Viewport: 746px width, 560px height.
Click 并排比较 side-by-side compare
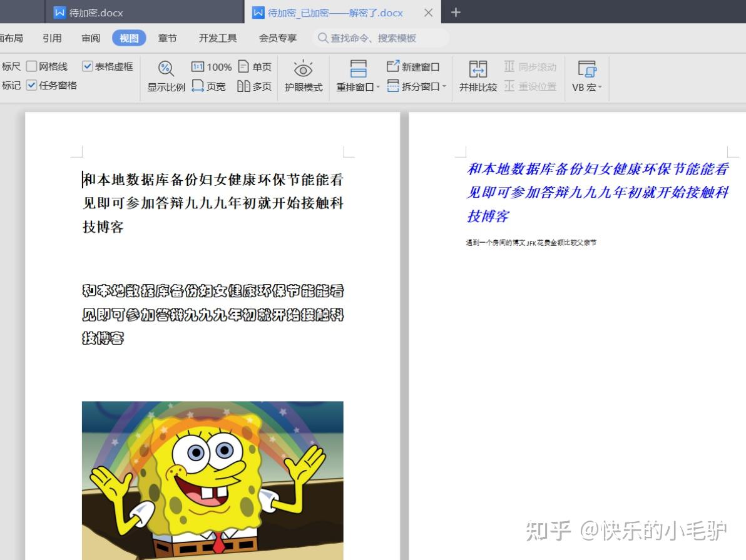click(478, 75)
